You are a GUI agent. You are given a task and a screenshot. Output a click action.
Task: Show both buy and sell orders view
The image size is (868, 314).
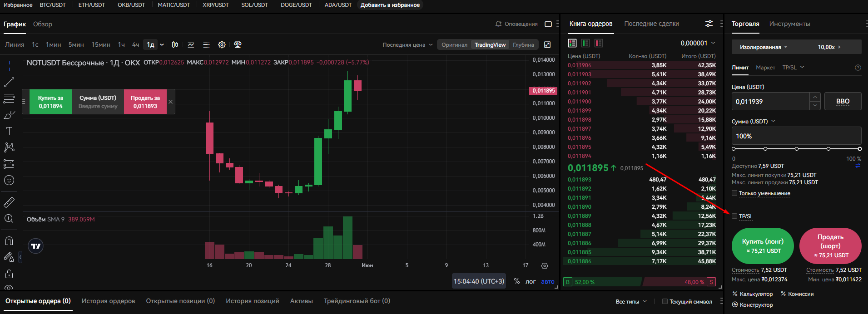click(572, 43)
